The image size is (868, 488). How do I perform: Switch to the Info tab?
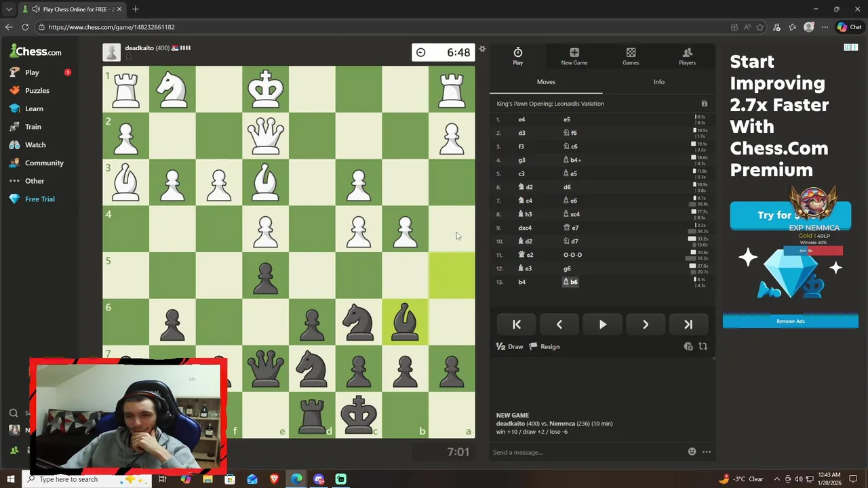658,82
